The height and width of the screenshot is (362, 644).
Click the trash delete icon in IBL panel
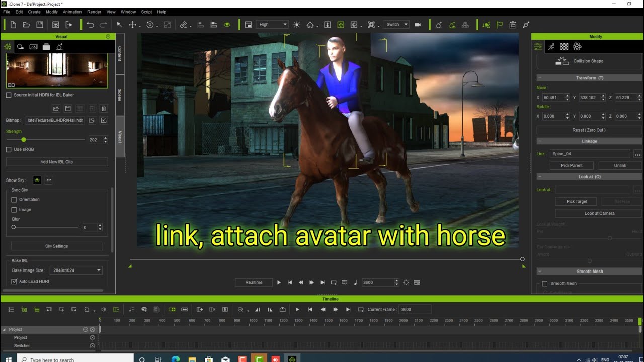[104, 108]
